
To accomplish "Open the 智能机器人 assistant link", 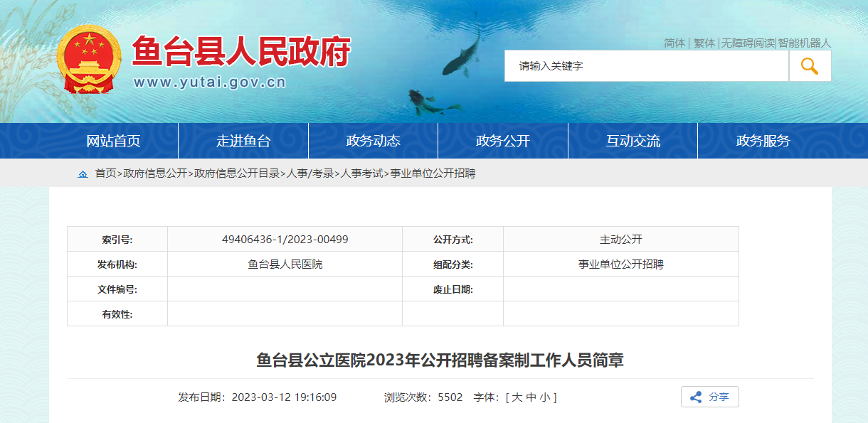I will (804, 43).
